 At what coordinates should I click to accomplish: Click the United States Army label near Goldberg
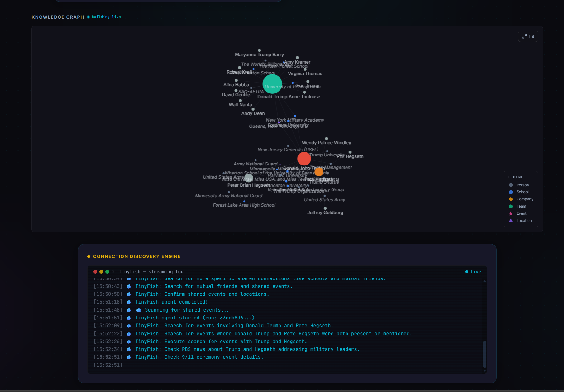pos(325,200)
